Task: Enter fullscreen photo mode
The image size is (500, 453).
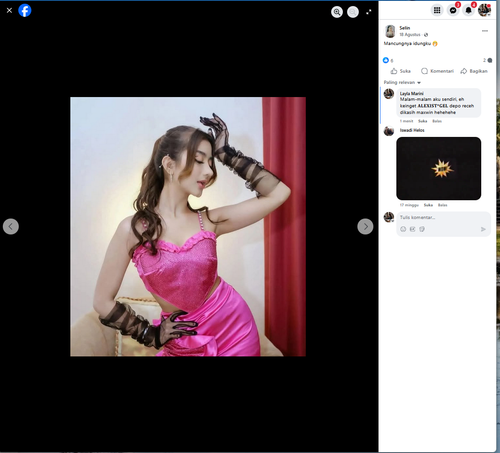Action: point(369,12)
